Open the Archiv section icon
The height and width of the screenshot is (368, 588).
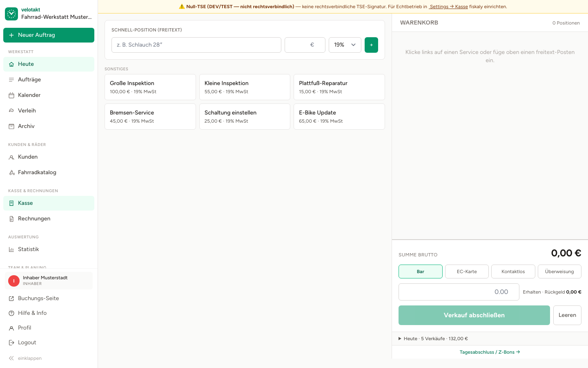point(11,126)
